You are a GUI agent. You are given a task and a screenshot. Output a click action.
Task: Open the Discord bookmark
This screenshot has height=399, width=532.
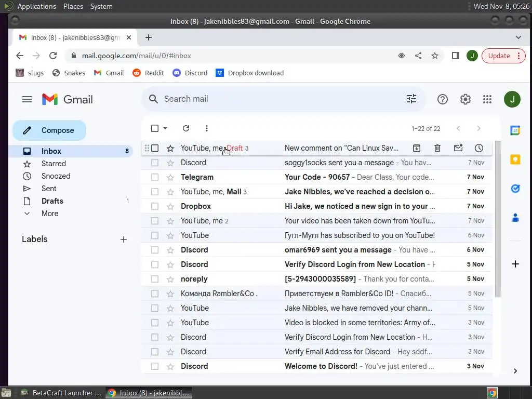[190, 73]
